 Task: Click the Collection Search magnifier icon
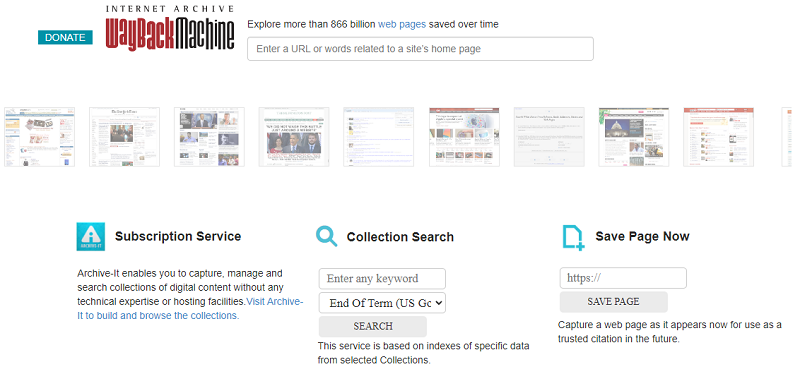[x=327, y=237]
